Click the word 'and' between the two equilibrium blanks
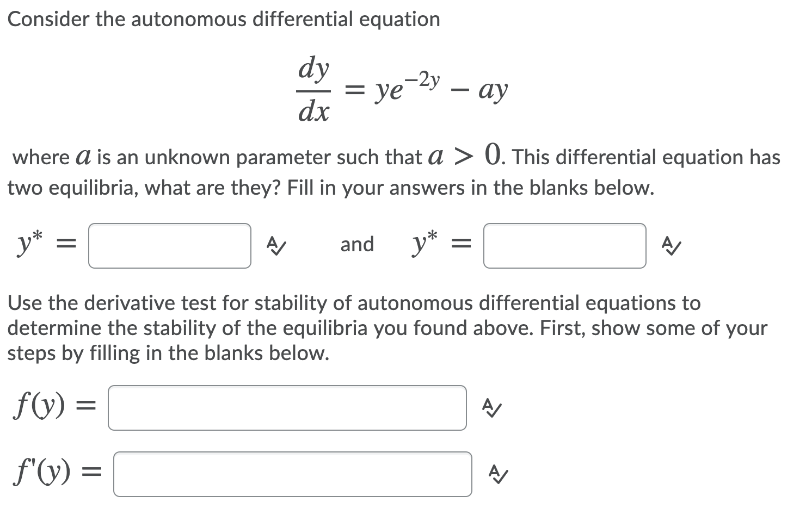 357,245
